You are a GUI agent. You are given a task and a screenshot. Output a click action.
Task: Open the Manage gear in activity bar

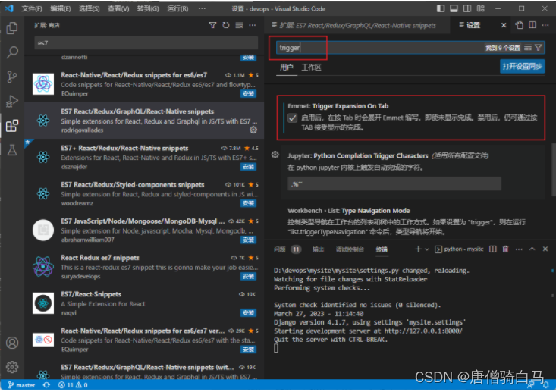12,367
